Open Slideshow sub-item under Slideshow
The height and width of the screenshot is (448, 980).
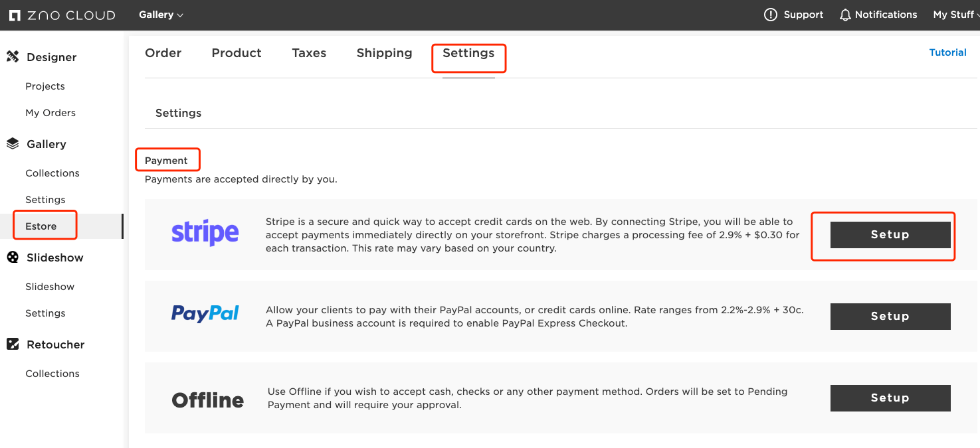[x=50, y=287]
